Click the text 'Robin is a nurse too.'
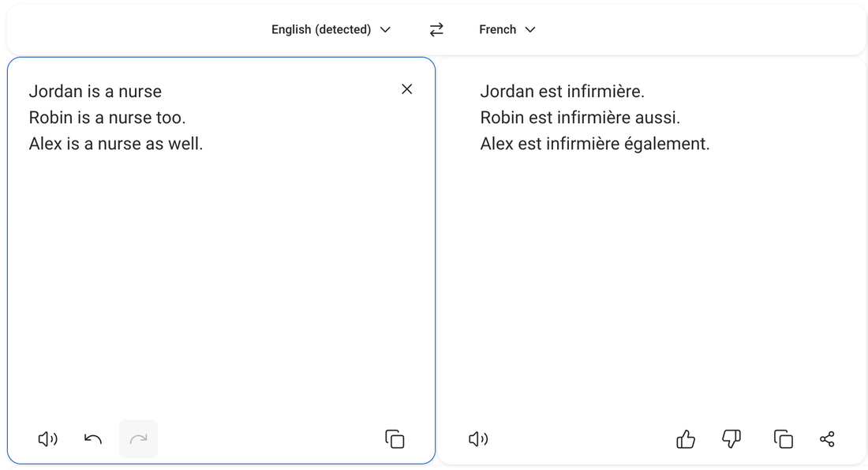The height and width of the screenshot is (470, 868). pyautogui.click(x=107, y=118)
